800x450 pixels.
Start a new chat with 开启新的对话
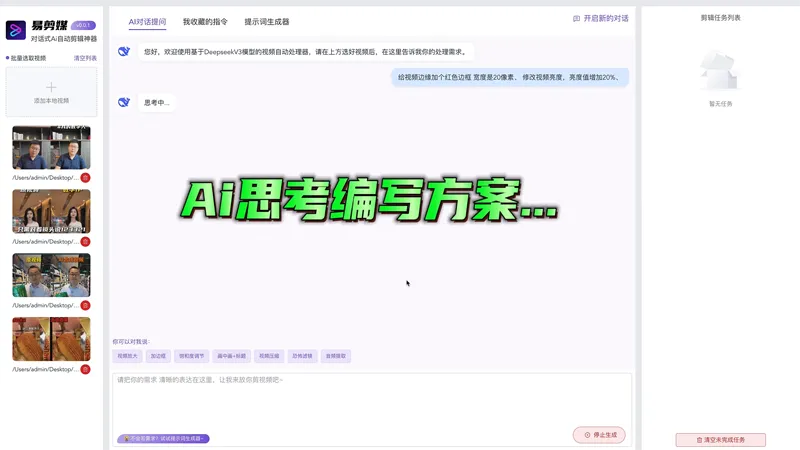pyautogui.click(x=603, y=19)
